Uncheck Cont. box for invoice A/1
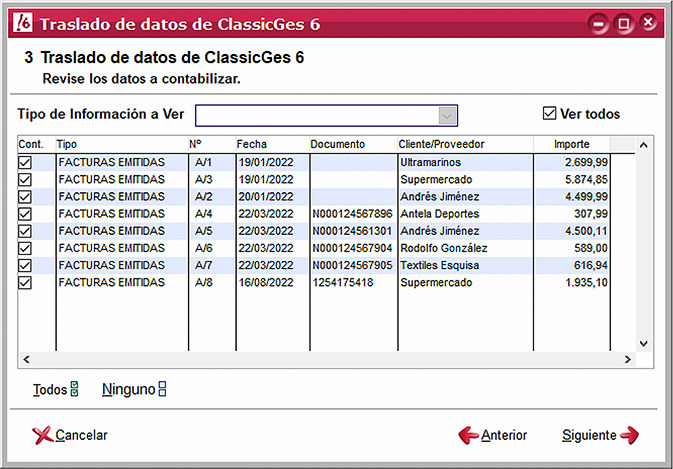The height and width of the screenshot is (469, 673). coord(25,162)
